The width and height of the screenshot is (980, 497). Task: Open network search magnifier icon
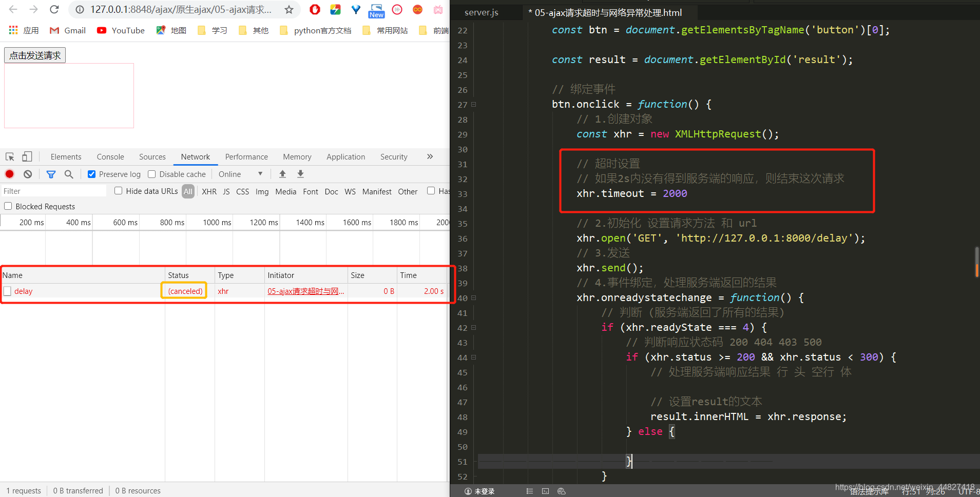click(x=69, y=174)
